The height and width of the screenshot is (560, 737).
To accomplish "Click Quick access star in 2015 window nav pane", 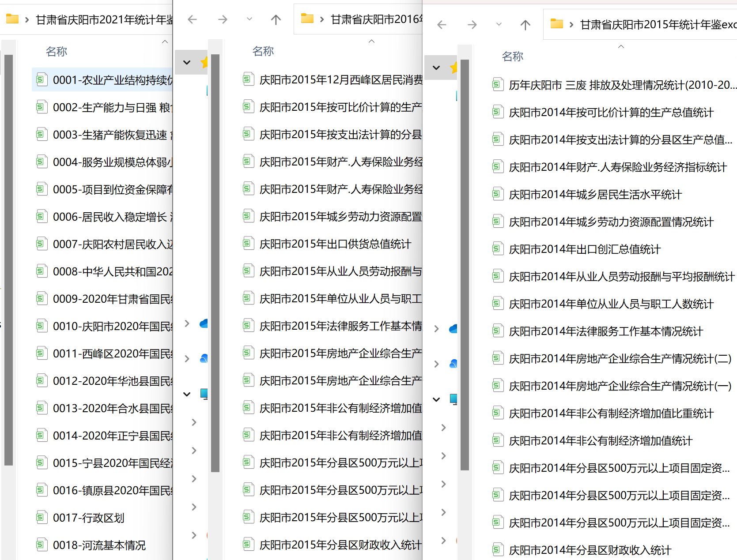I will click(x=454, y=68).
